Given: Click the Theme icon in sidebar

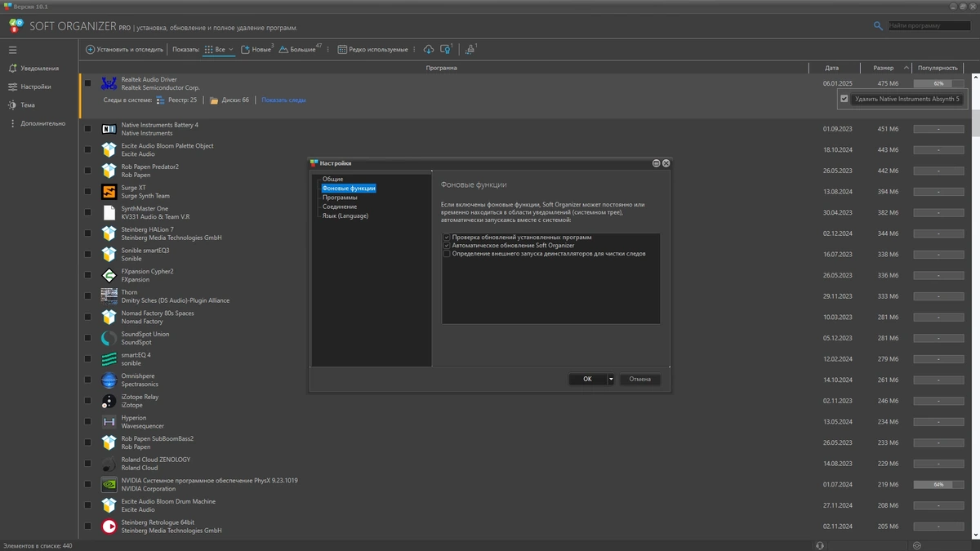Looking at the screenshot, I should tap(12, 105).
